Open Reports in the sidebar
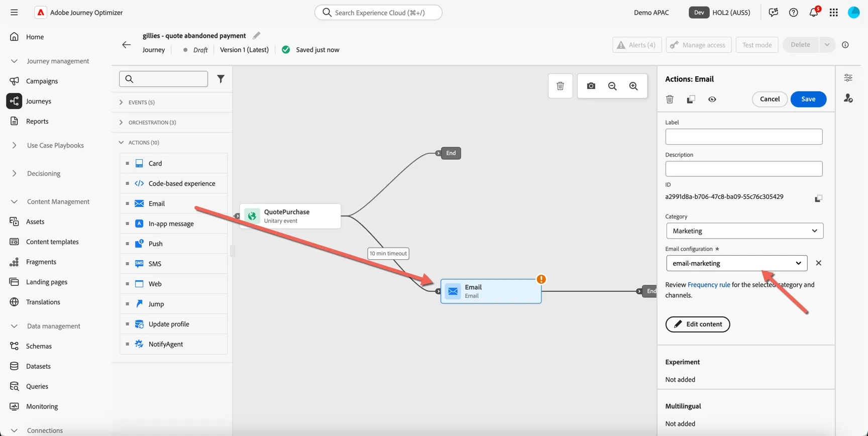This screenshot has height=436, width=868. coord(37,121)
